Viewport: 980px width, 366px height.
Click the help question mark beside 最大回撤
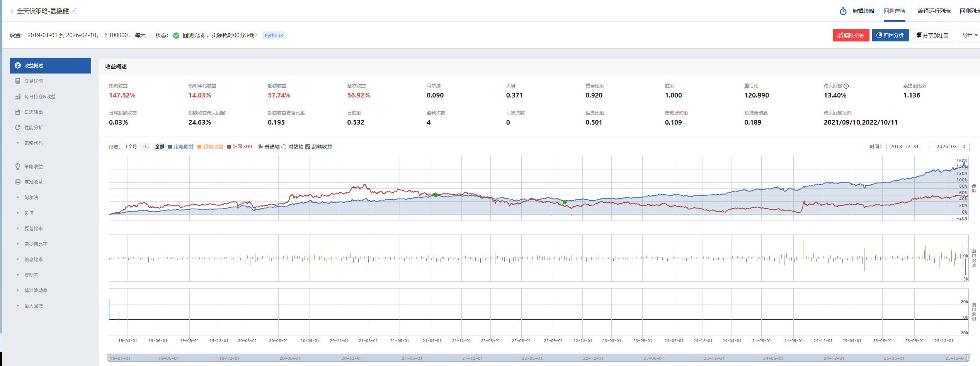coord(846,86)
